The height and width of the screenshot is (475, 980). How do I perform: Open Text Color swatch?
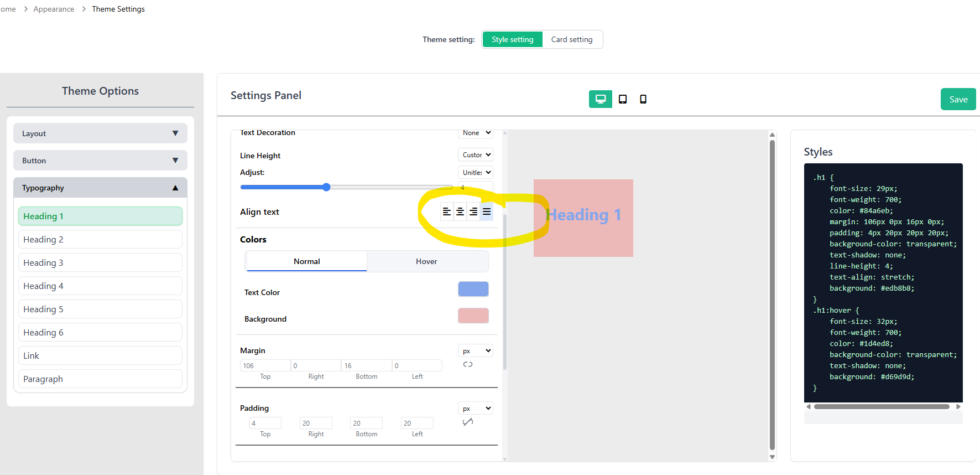pos(473,289)
